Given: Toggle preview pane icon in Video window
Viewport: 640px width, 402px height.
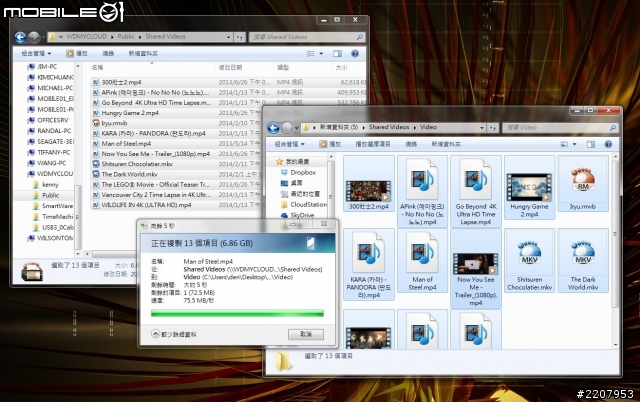Looking at the screenshot, I should tap(591, 144).
